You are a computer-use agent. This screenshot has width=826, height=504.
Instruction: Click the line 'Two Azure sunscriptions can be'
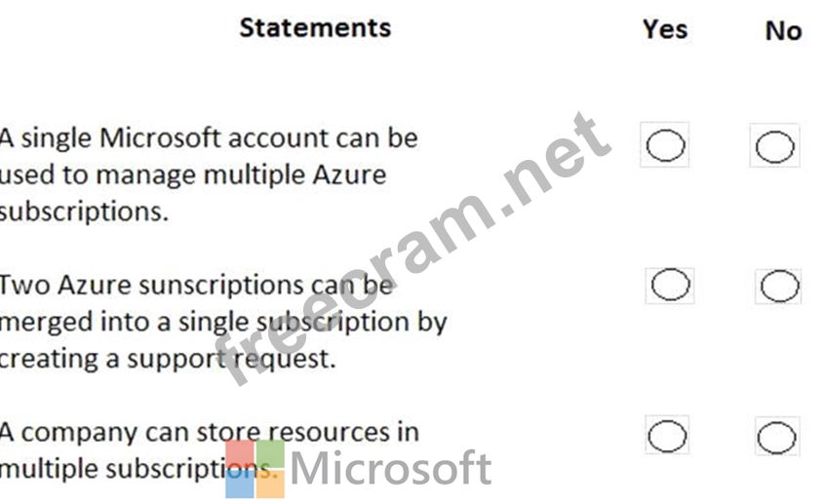195,286
